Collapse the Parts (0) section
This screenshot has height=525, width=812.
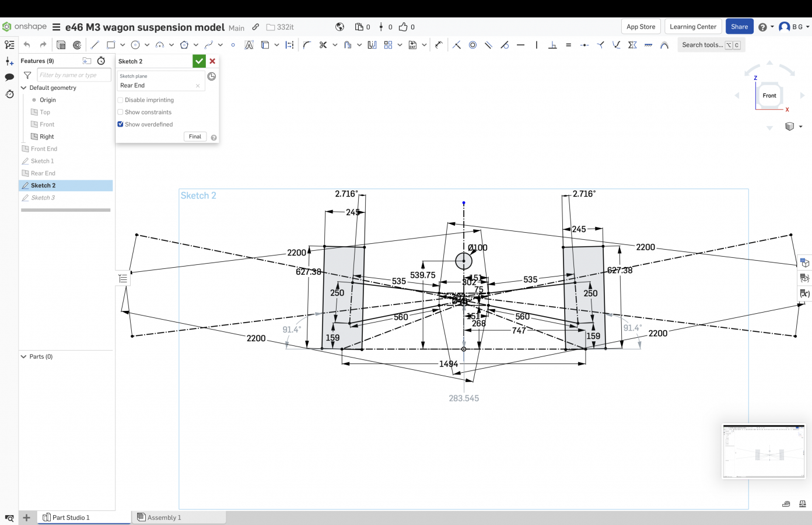pyautogui.click(x=24, y=356)
